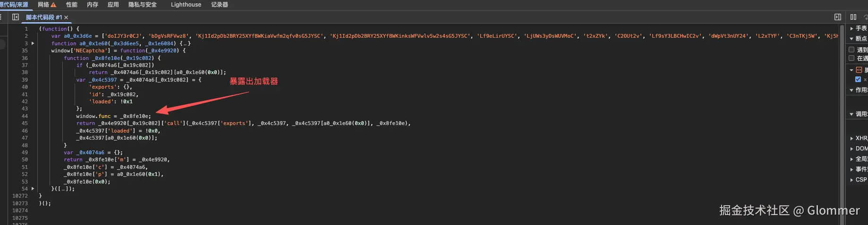The height and width of the screenshot is (225, 868).
Task: Open the 性能 panel tab
Action: (x=72, y=5)
